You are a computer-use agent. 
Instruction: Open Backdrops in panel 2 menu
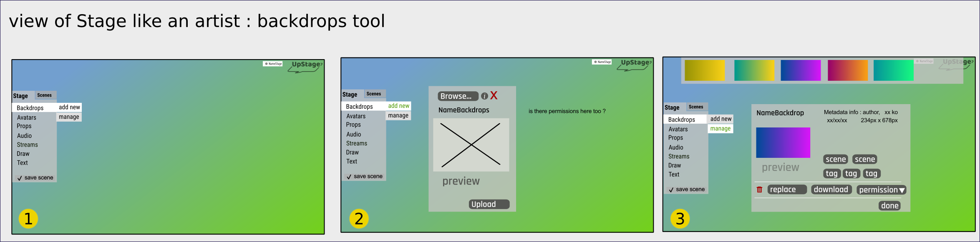tap(363, 107)
